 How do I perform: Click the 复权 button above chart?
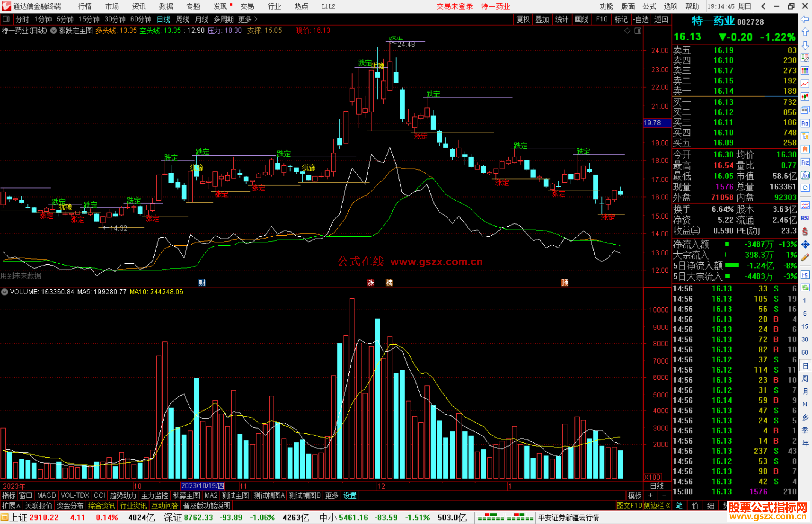coord(523,19)
